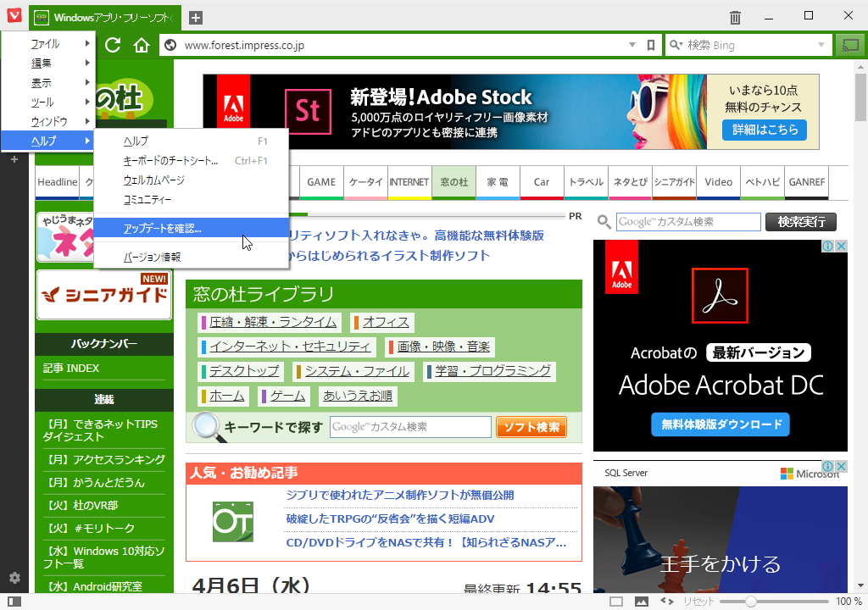The height and width of the screenshot is (610, 868).
Task: Reload the page with the refresh icon
Action: coord(113,44)
